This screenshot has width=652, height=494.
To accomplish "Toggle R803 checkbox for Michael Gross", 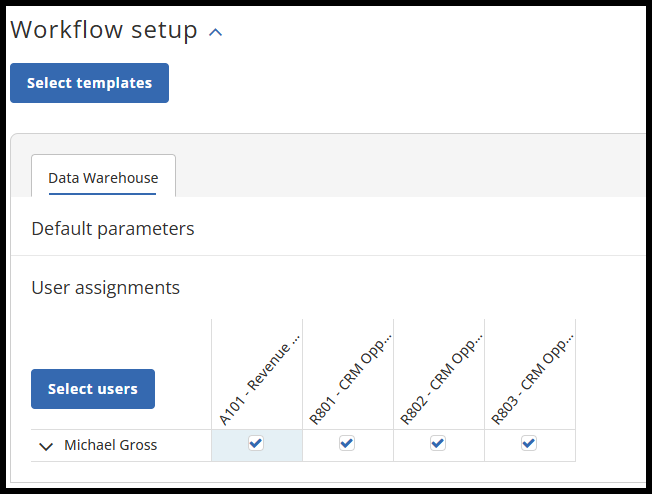I will point(529,444).
